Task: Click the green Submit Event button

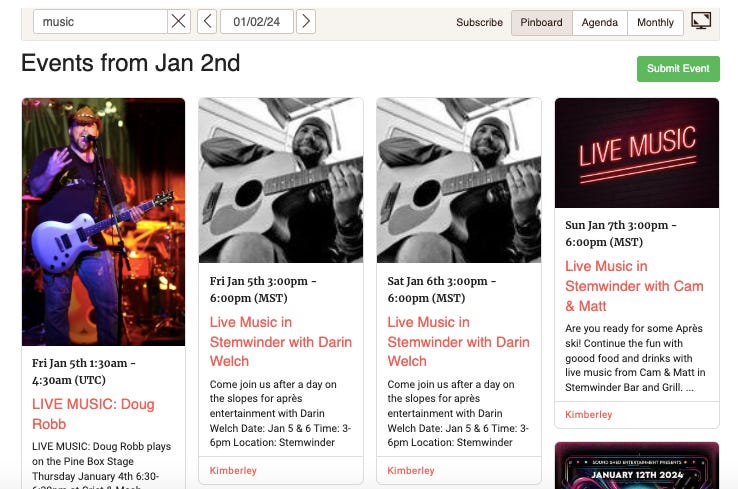Action: (x=678, y=69)
